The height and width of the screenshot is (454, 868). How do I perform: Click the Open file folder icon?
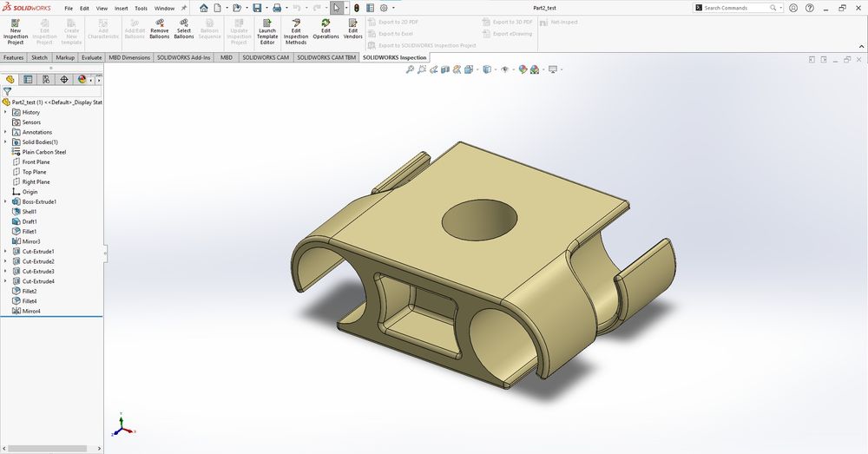point(237,8)
